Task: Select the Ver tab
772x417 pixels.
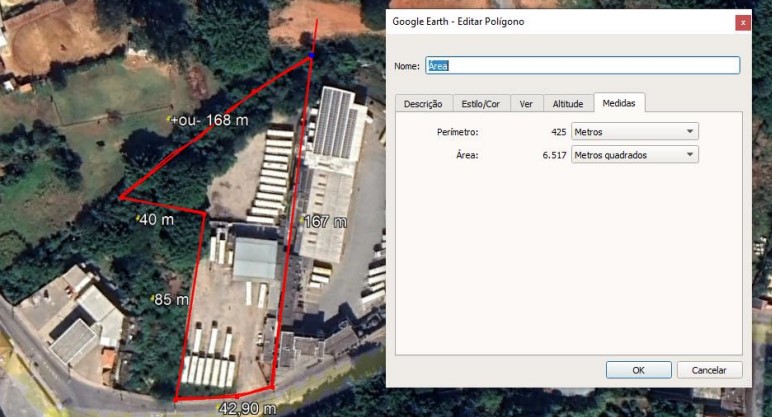Action: coord(525,104)
